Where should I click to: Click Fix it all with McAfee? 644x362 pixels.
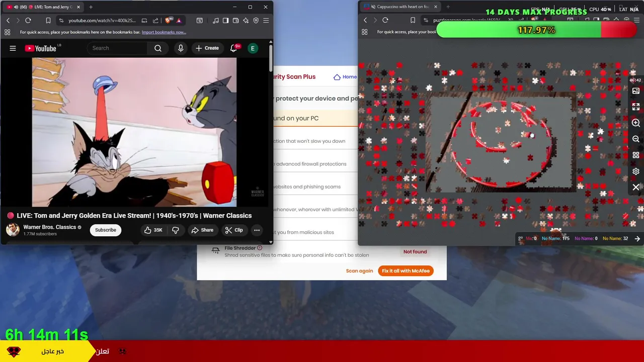click(406, 271)
